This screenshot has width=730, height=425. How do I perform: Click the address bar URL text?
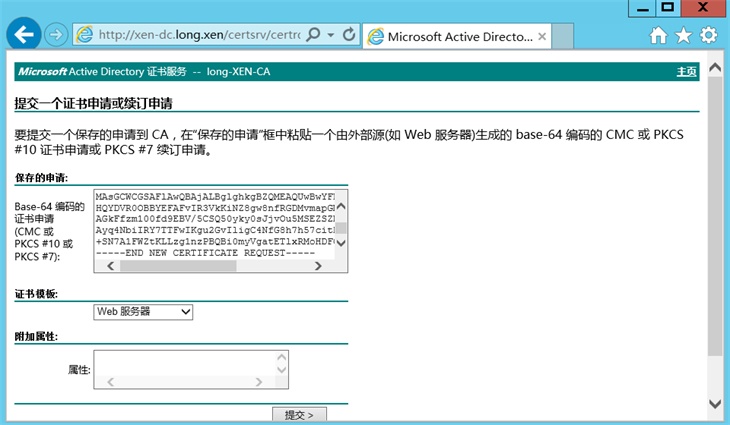point(200,34)
